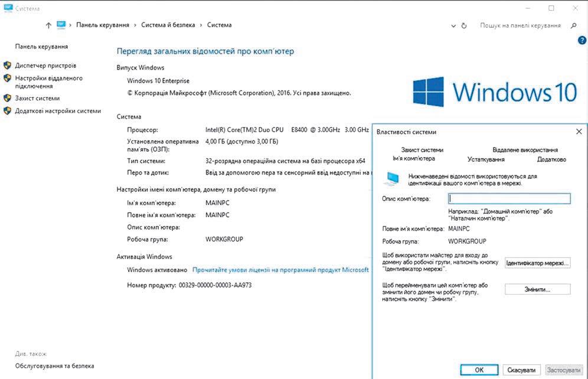Click MAINPC next to Повне ім'я комп'ютера in main window

pos(217,215)
